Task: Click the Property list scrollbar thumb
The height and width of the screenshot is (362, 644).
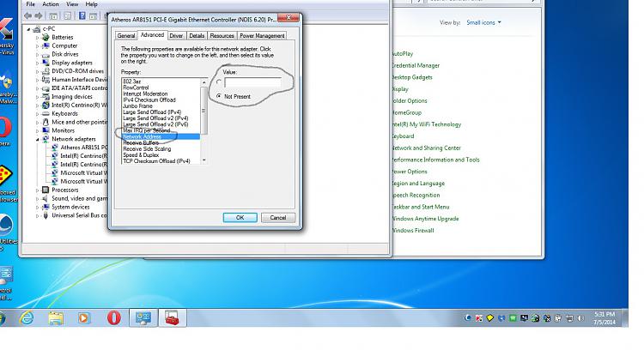Action: pos(204,111)
